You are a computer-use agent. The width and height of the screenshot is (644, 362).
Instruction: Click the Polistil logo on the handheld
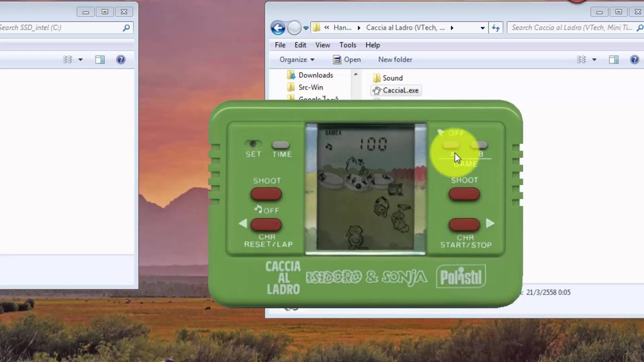tap(461, 277)
